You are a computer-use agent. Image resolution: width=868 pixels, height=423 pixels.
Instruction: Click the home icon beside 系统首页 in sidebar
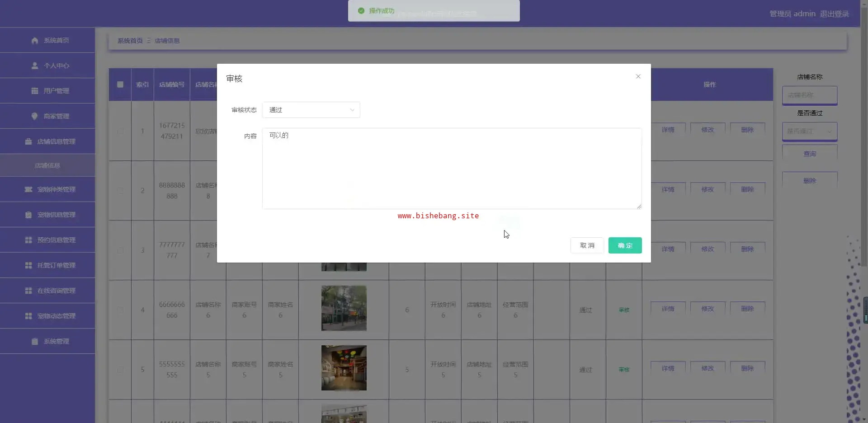click(34, 40)
